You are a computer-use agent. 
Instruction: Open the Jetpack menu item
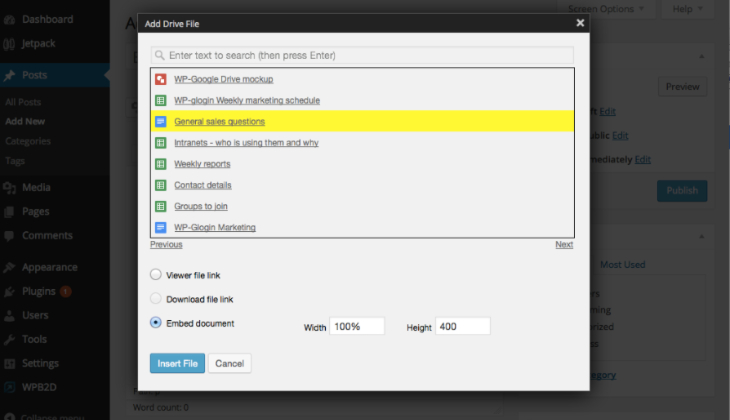tap(39, 44)
